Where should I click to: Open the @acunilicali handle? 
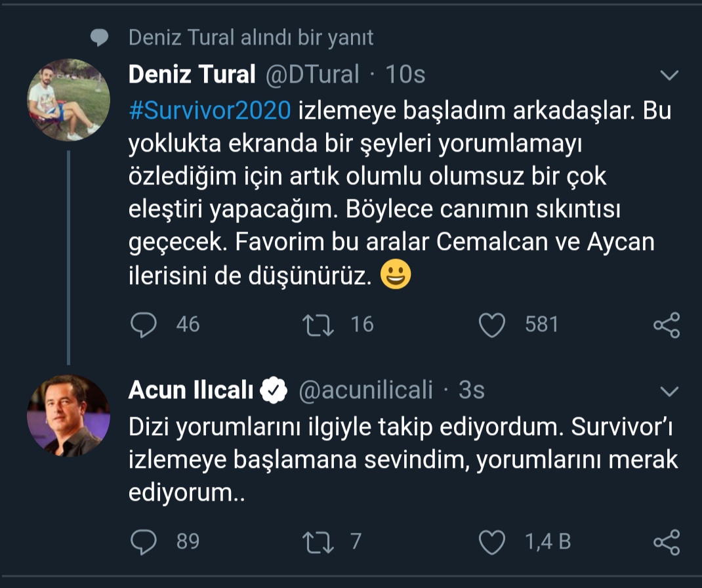coord(366,390)
